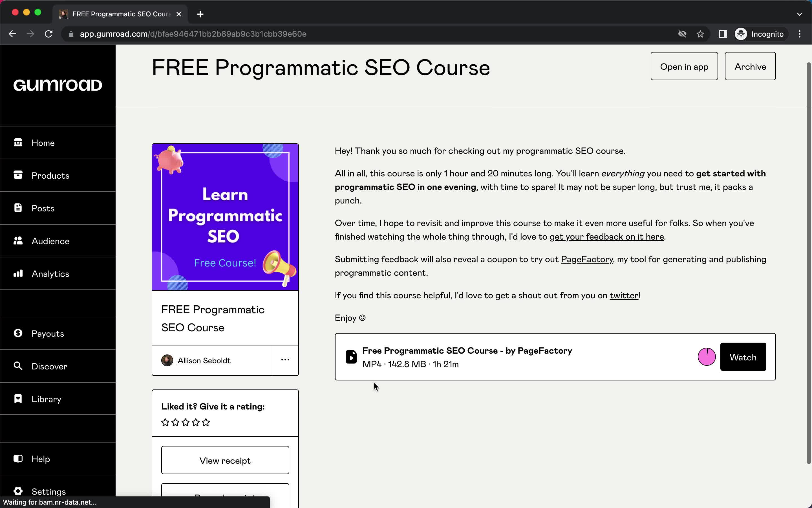The image size is (812, 508).
Task: Go back with the browser back arrow
Action: pos(12,34)
